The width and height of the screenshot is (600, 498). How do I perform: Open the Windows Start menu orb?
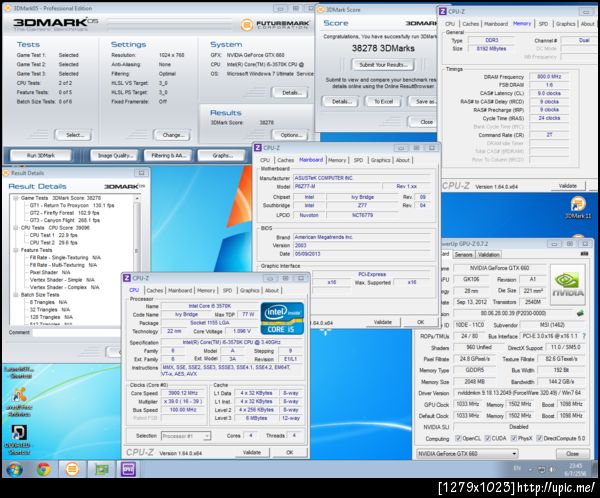coord(14,469)
